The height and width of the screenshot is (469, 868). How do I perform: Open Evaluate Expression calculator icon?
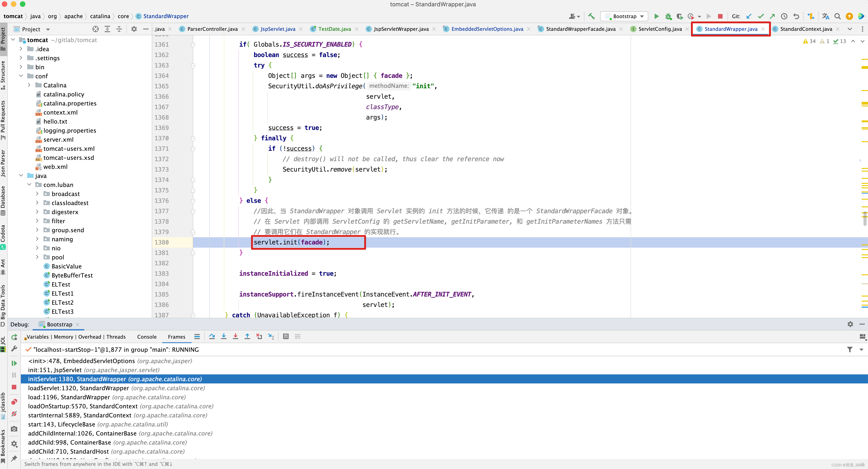(x=286, y=336)
